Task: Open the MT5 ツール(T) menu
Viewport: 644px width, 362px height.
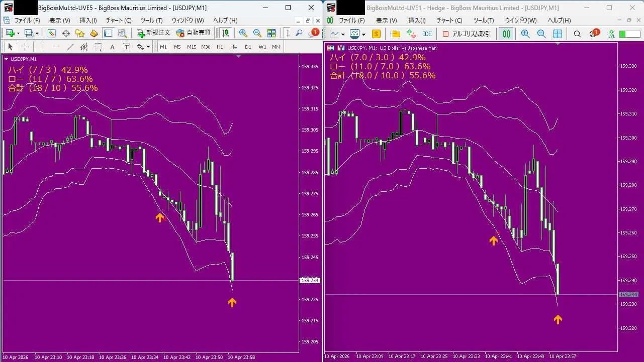Action: [484, 20]
